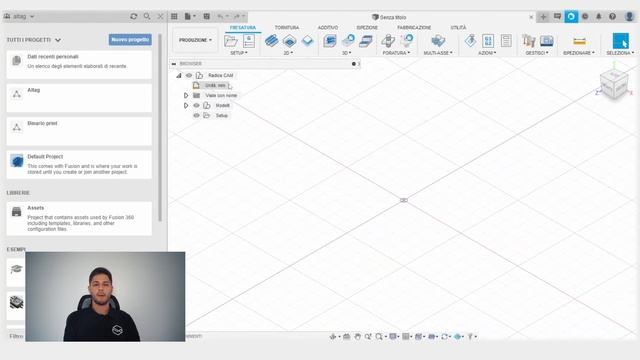Click the Undo arrow
This screenshot has height=360, width=640.
click(220, 16)
